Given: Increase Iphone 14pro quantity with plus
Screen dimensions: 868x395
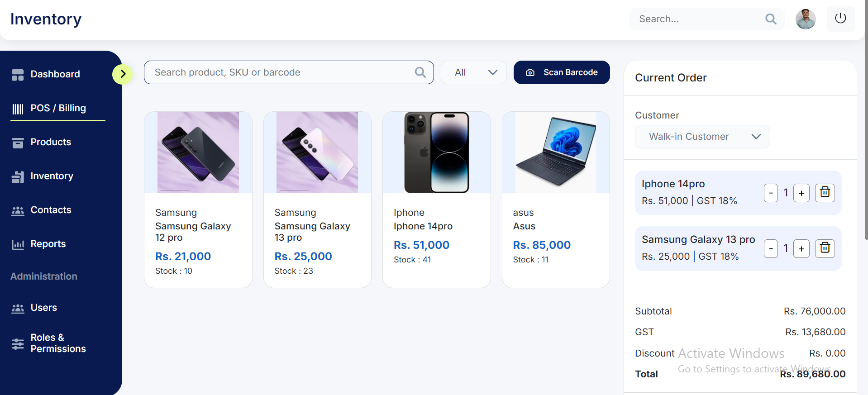Looking at the screenshot, I should (801, 193).
